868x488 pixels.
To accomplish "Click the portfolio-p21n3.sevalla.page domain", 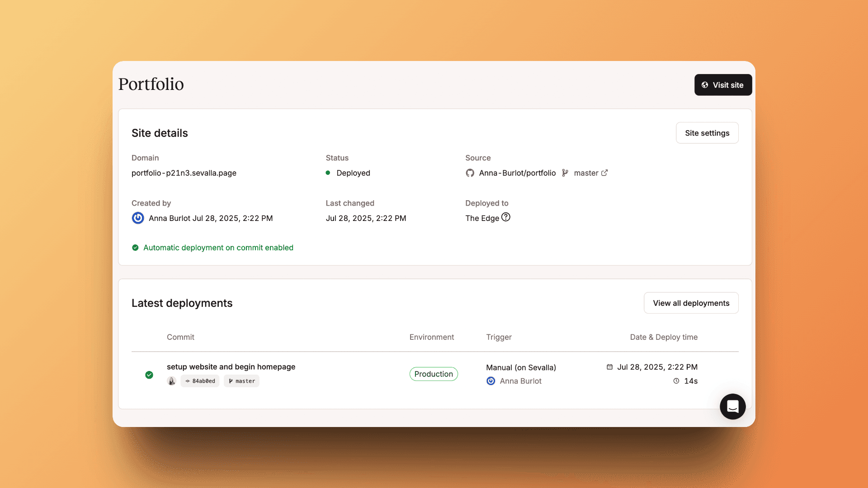I will (184, 173).
